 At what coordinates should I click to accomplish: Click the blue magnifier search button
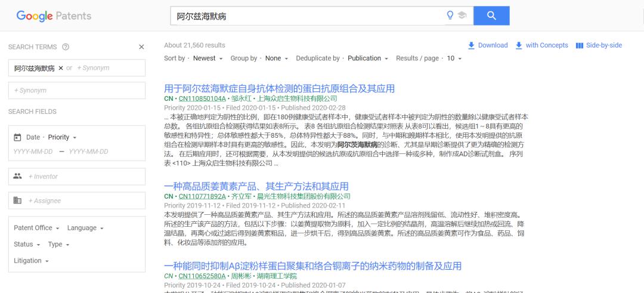[491, 16]
